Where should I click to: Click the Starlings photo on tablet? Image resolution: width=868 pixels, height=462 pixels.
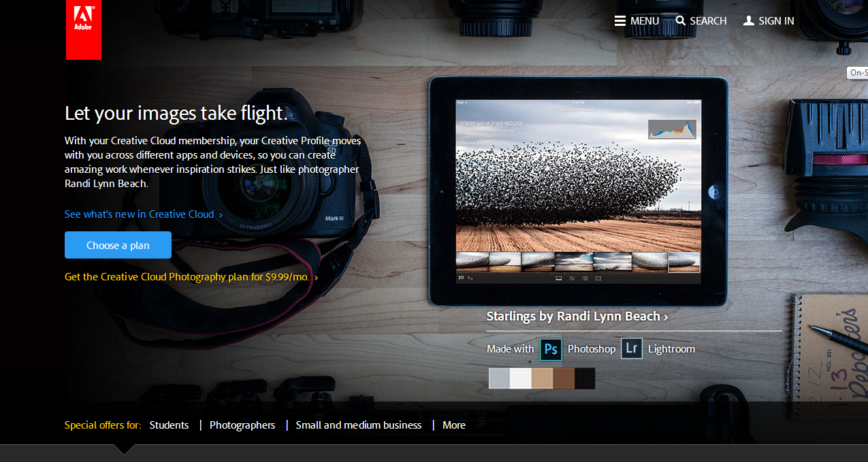(x=578, y=176)
